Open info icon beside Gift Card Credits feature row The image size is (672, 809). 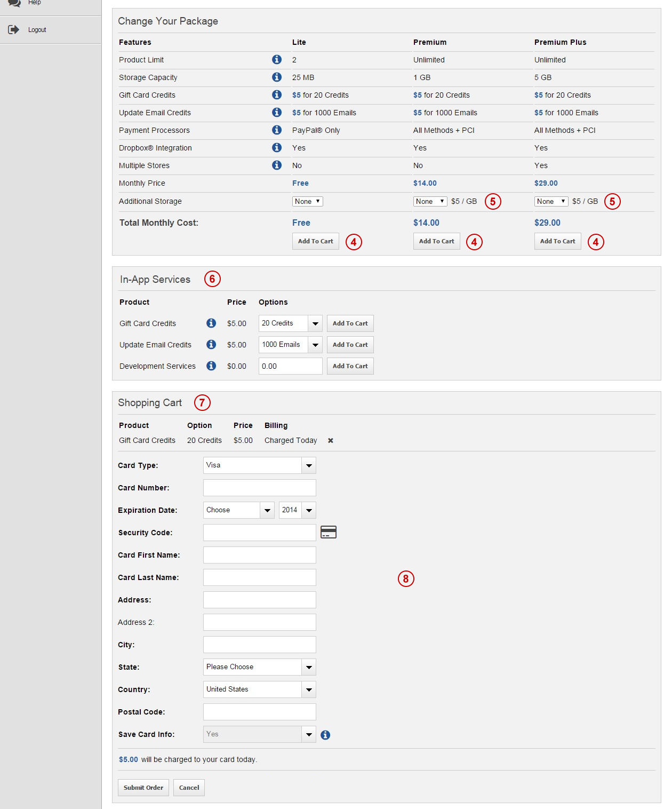click(277, 94)
